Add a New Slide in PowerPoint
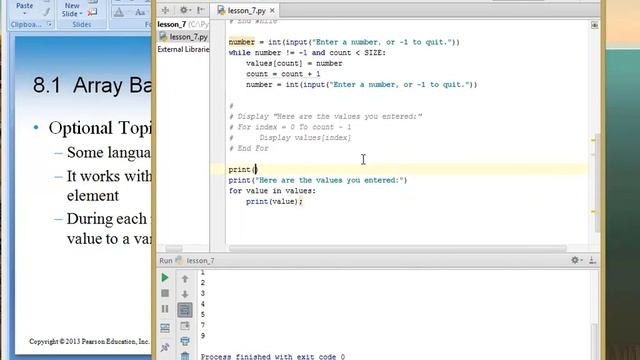 71,9
